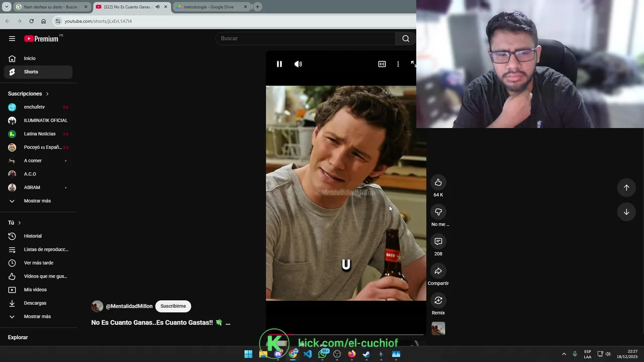Expand the Tú section chevron

pyautogui.click(x=20, y=223)
